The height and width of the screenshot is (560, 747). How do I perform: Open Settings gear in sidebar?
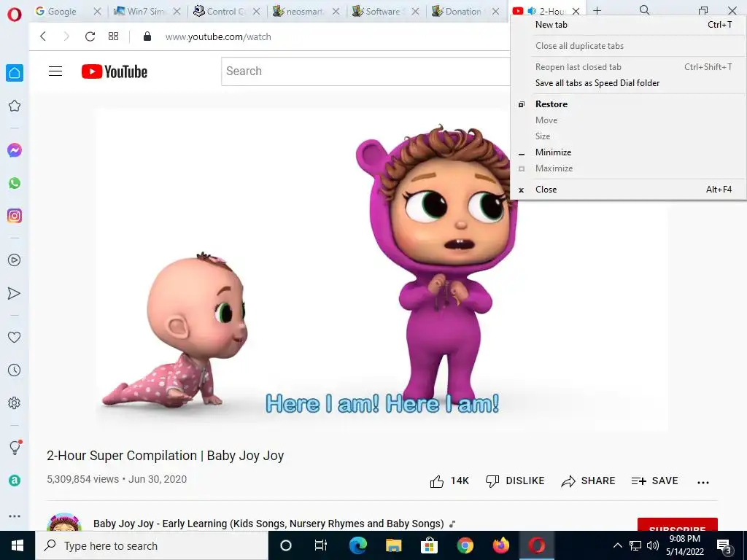15,402
